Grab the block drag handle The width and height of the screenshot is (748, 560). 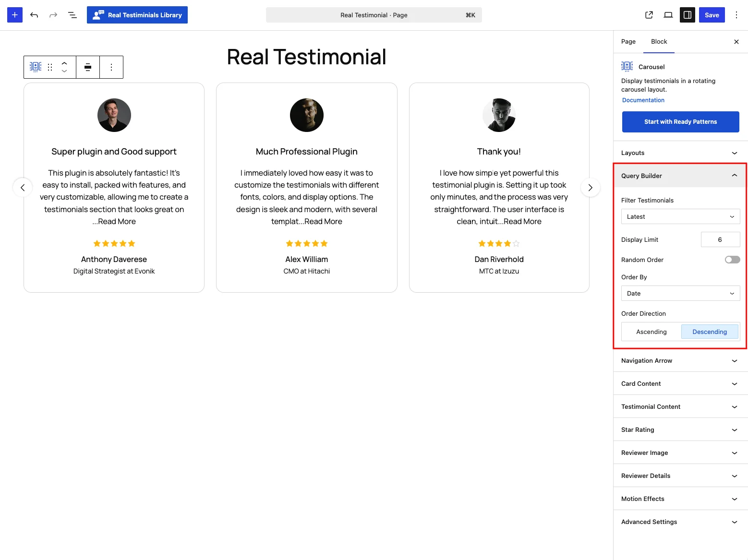(x=50, y=67)
